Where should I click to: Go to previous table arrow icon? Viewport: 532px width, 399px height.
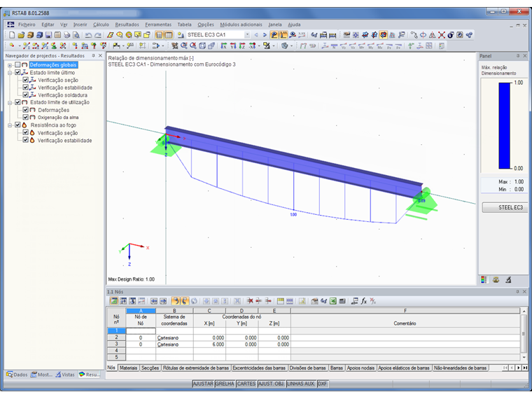(154, 301)
